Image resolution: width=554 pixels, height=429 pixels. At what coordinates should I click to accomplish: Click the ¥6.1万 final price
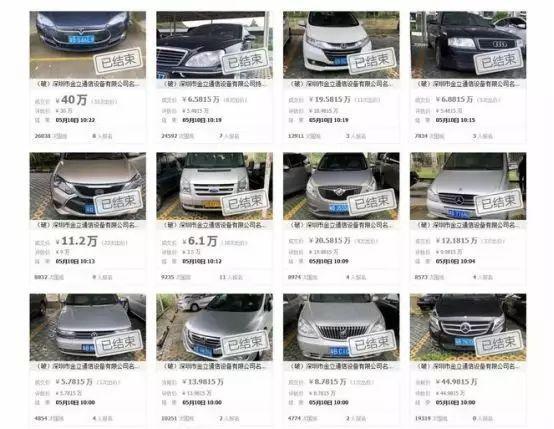click(200, 241)
